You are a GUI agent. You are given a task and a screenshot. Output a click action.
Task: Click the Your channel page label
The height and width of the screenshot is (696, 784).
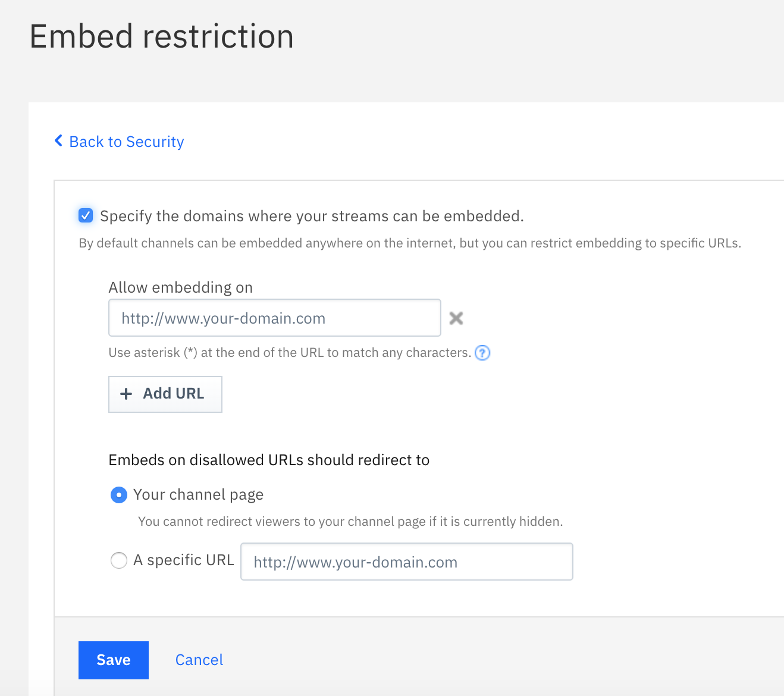point(199,495)
